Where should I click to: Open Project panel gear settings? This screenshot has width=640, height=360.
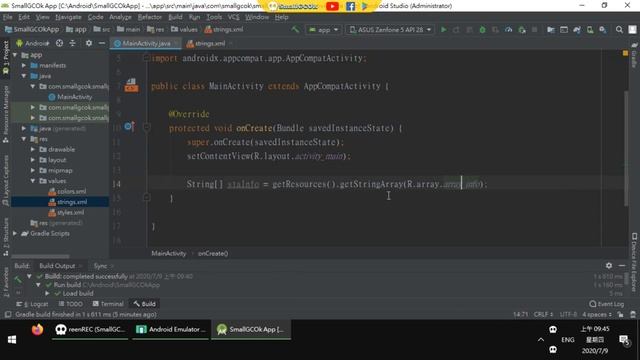pyautogui.click(x=89, y=43)
